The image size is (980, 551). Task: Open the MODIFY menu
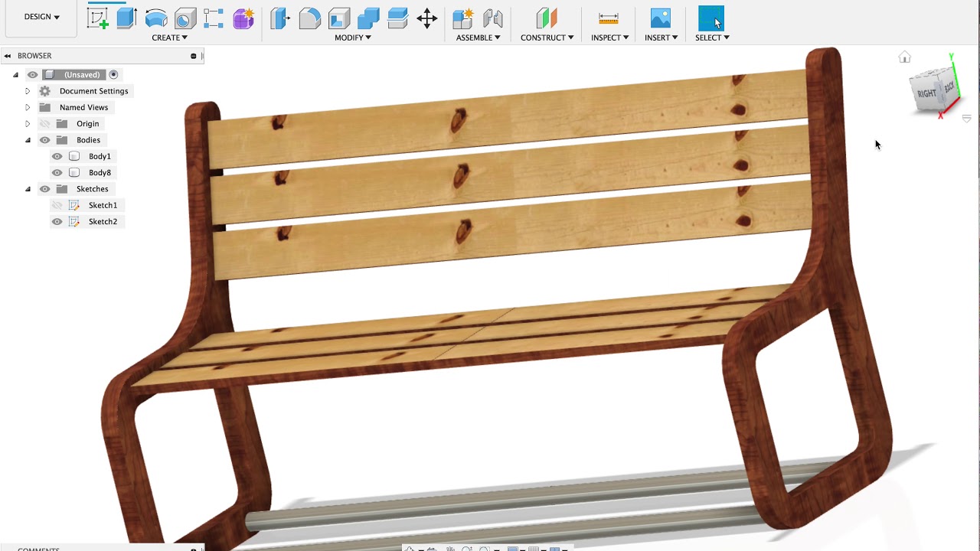353,37
